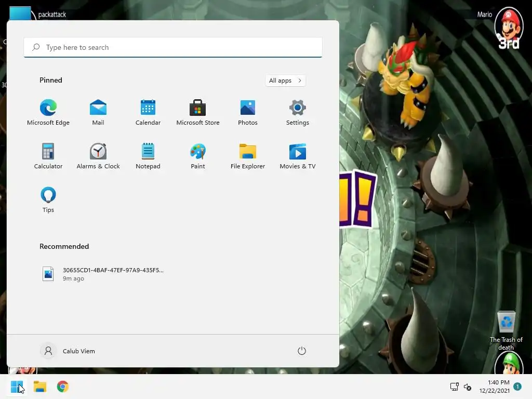The image size is (532, 399).
Task: Open Settings from pinned apps
Action: tap(298, 113)
